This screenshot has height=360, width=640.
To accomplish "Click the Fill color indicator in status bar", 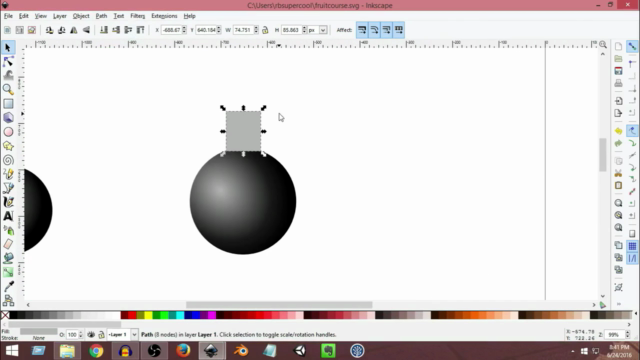I will point(39,331).
